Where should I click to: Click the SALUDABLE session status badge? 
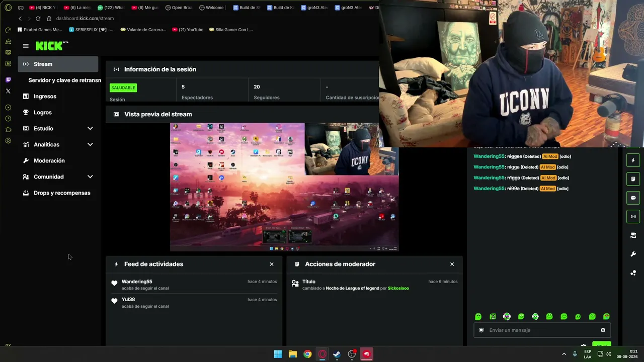(x=123, y=87)
